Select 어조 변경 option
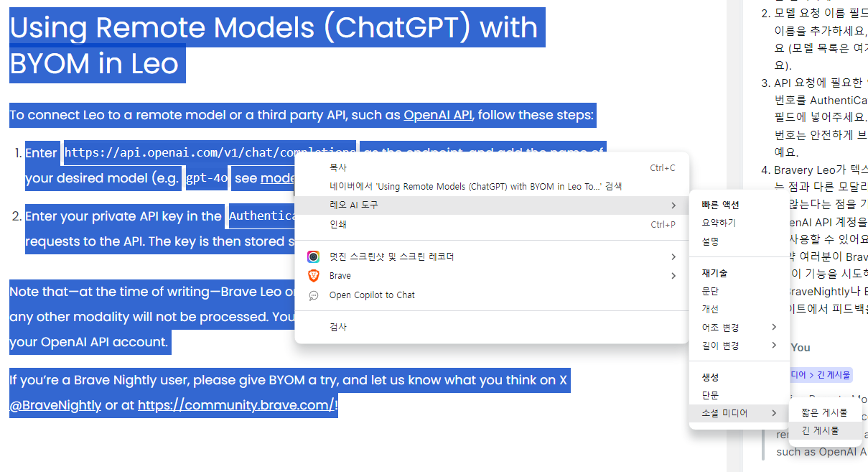 (x=739, y=328)
